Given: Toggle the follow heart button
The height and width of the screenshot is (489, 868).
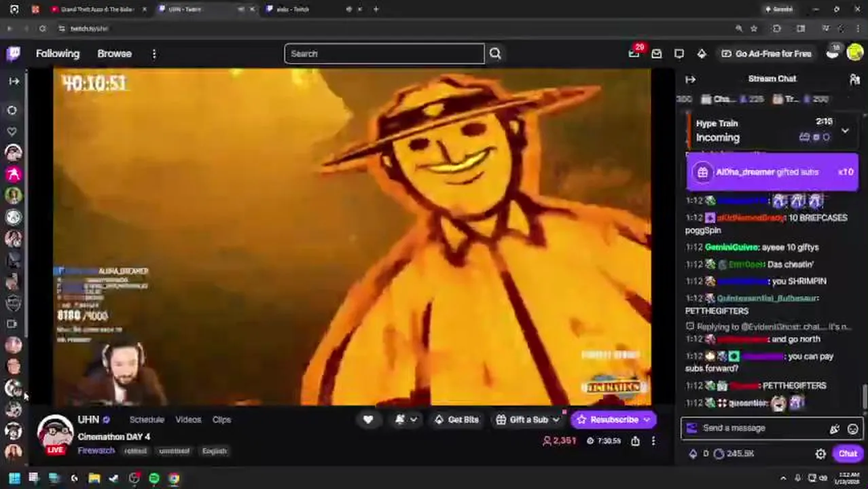Looking at the screenshot, I should tap(368, 420).
